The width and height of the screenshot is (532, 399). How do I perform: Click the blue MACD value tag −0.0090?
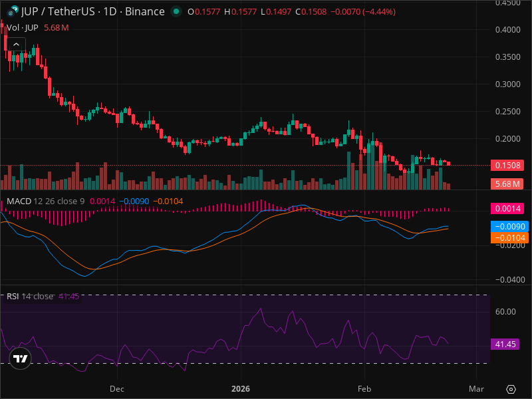[509, 226]
